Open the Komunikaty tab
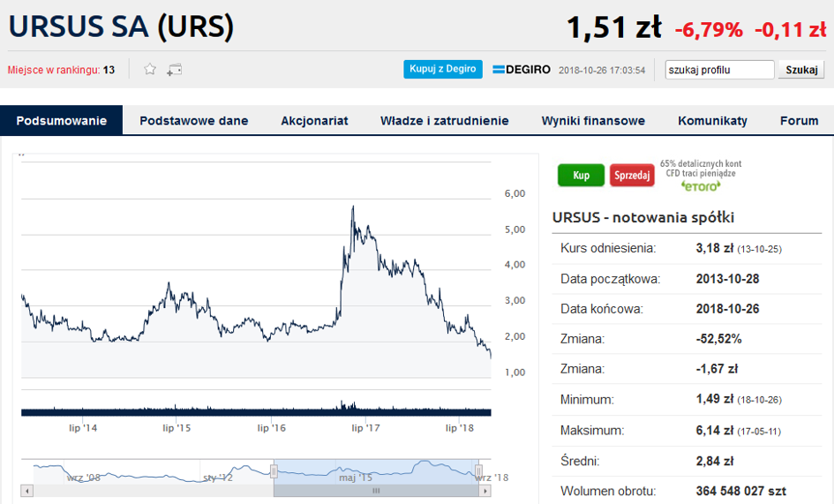This screenshot has width=834, height=504. click(x=712, y=121)
